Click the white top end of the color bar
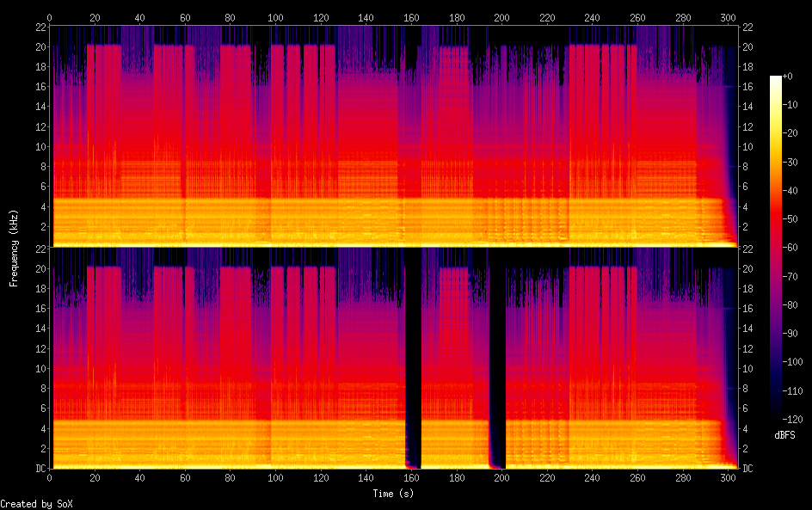The image size is (812, 510). coord(776,79)
